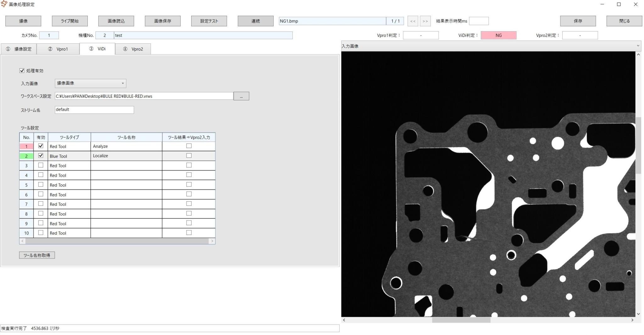
Task: Click the 結果表示時間ms input field
Action: [x=479, y=21]
